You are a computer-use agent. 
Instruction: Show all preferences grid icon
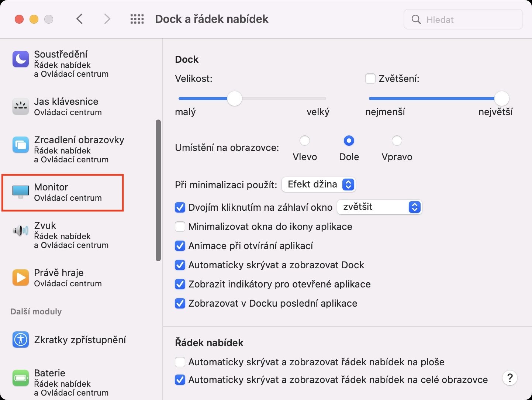(137, 19)
